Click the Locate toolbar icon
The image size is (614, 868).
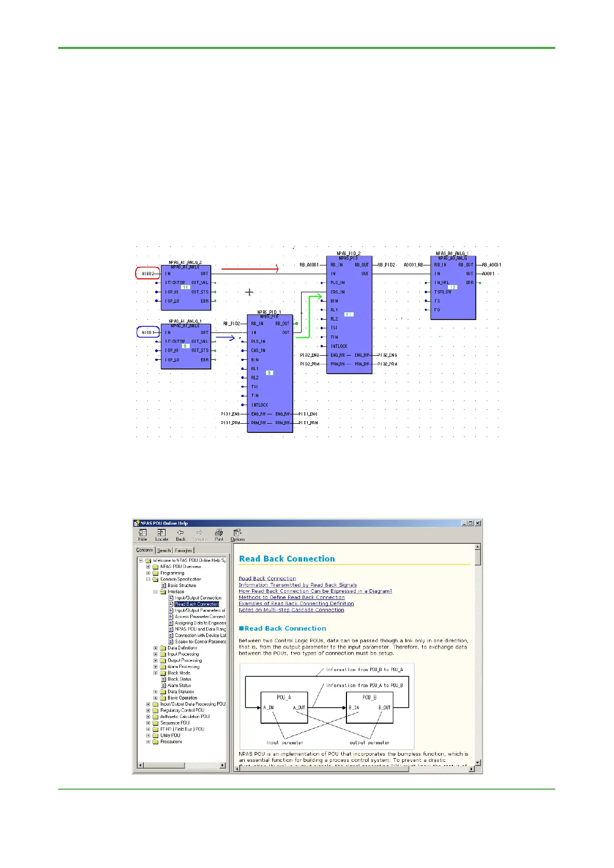coord(161,535)
